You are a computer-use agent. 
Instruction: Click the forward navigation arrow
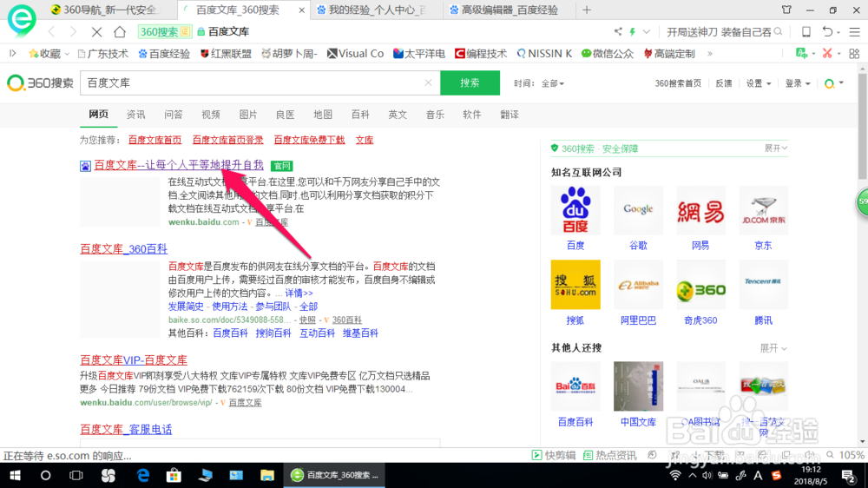coord(73,32)
